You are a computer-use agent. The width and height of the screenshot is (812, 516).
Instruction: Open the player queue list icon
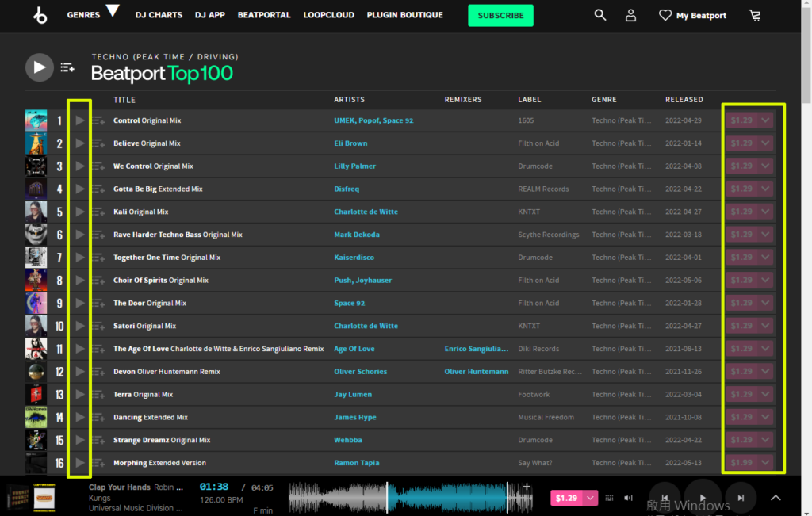tap(609, 498)
